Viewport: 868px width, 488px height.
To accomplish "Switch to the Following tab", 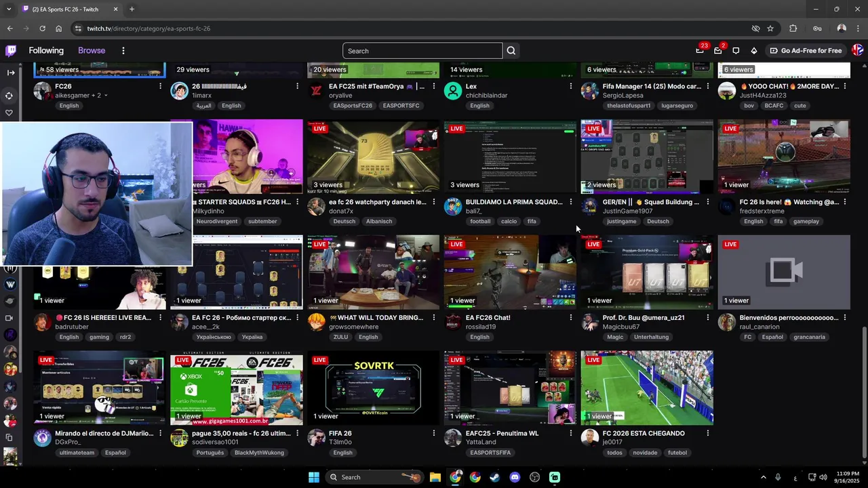I will (46, 51).
